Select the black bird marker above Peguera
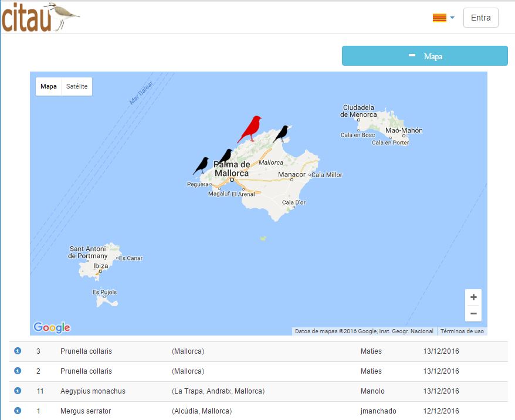Image resolution: width=515 pixels, height=420 pixels. (x=201, y=165)
